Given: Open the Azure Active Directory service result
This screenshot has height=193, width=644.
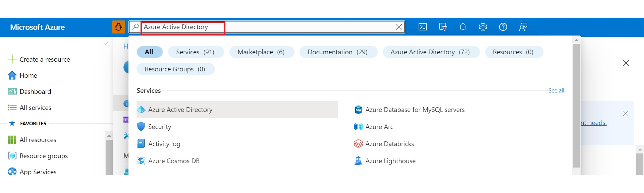Looking at the screenshot, I should click(180, 110).
